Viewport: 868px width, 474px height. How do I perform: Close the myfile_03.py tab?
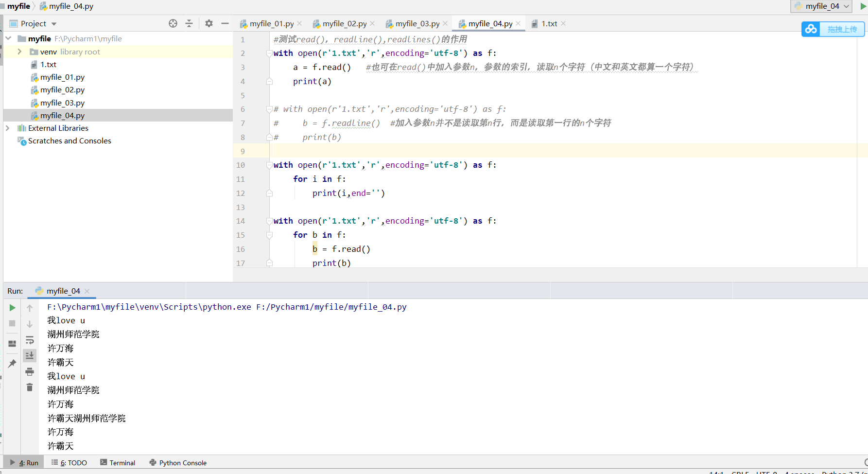click(x=445, y=23)
